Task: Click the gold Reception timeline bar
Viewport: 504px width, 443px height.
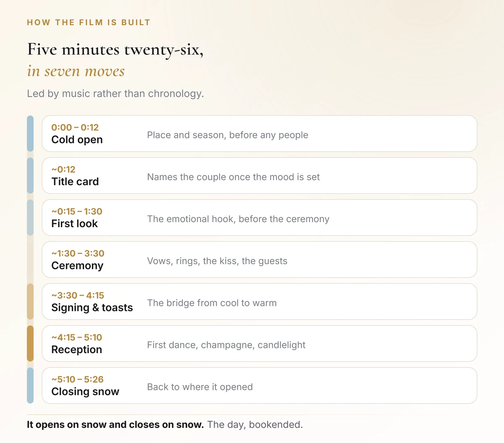Action: 30,343
